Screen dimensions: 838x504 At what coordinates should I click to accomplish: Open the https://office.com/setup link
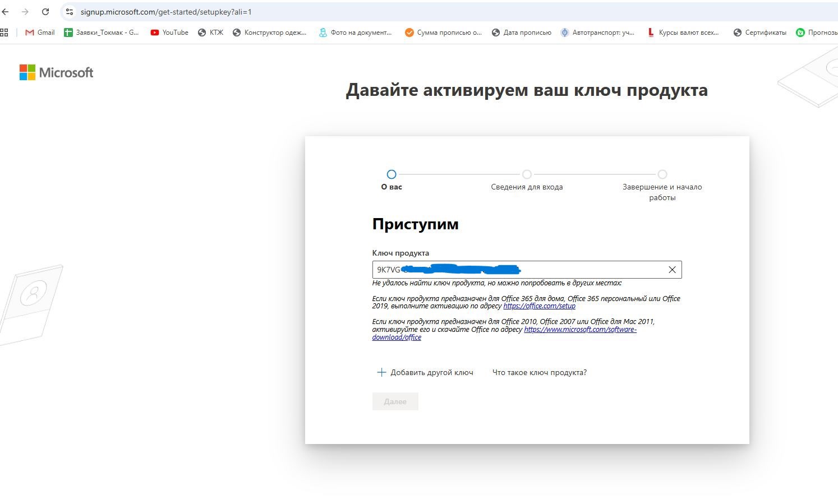click(x=539, y=306)
